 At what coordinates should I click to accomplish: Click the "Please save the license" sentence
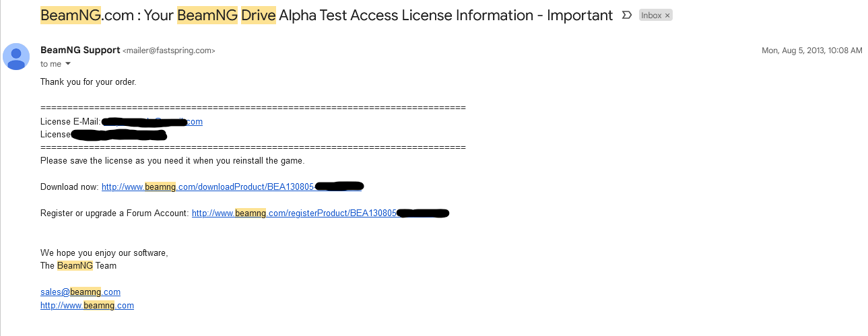172,161
